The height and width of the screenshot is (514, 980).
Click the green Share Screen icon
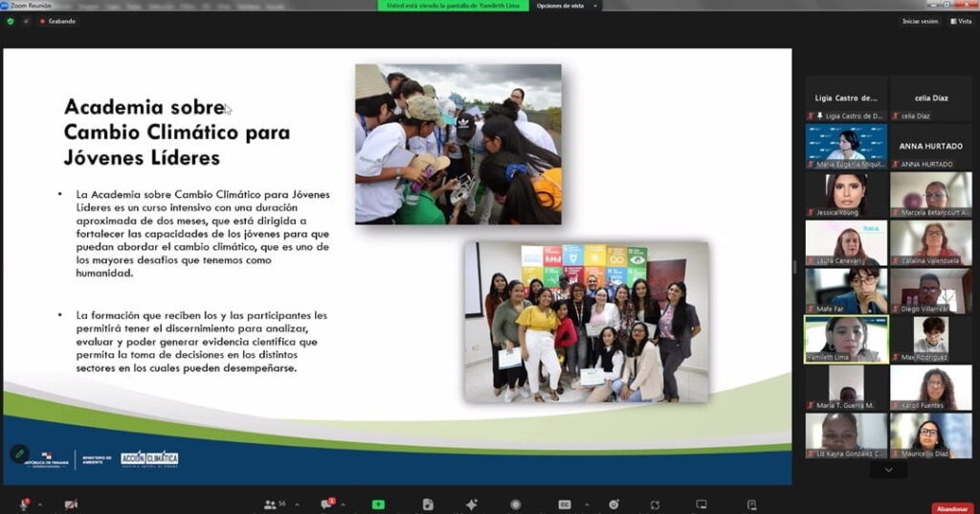[x=378, y=504]
